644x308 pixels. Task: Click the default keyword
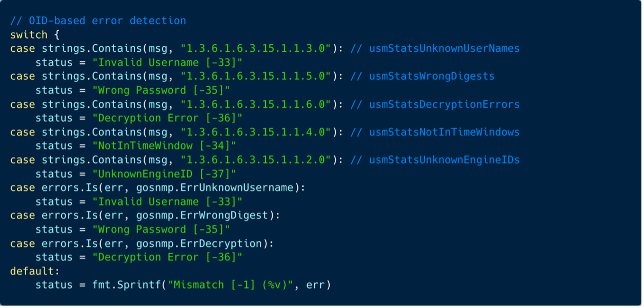[32, 272]
